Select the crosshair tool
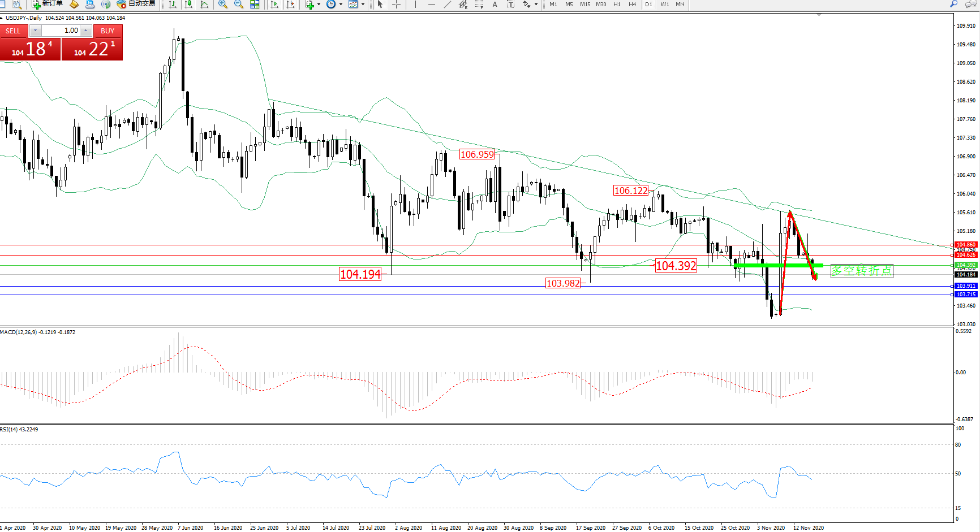 pos(397,4)
